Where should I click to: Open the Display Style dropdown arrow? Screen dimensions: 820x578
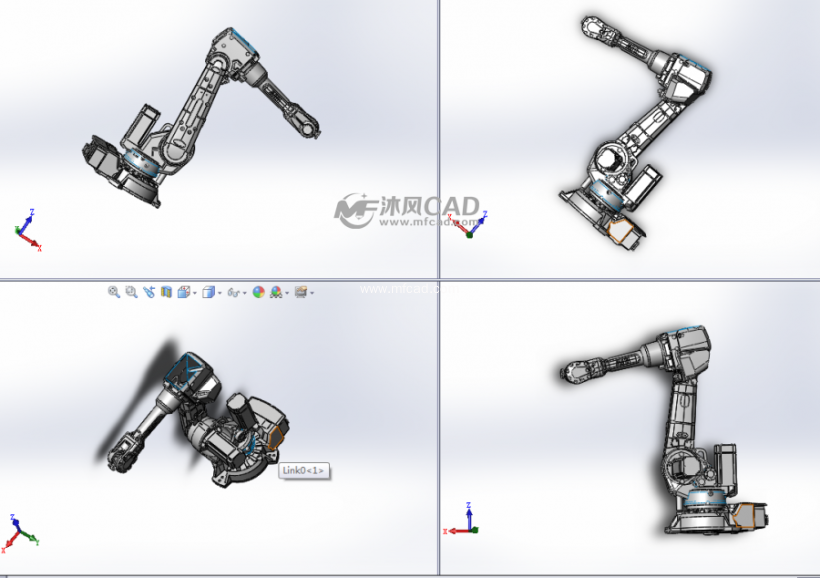pos(219,291)
